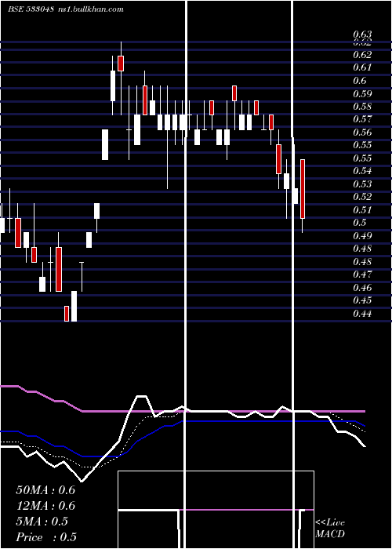Click the 12MA : 0.6 readout

tap(45, 506)
